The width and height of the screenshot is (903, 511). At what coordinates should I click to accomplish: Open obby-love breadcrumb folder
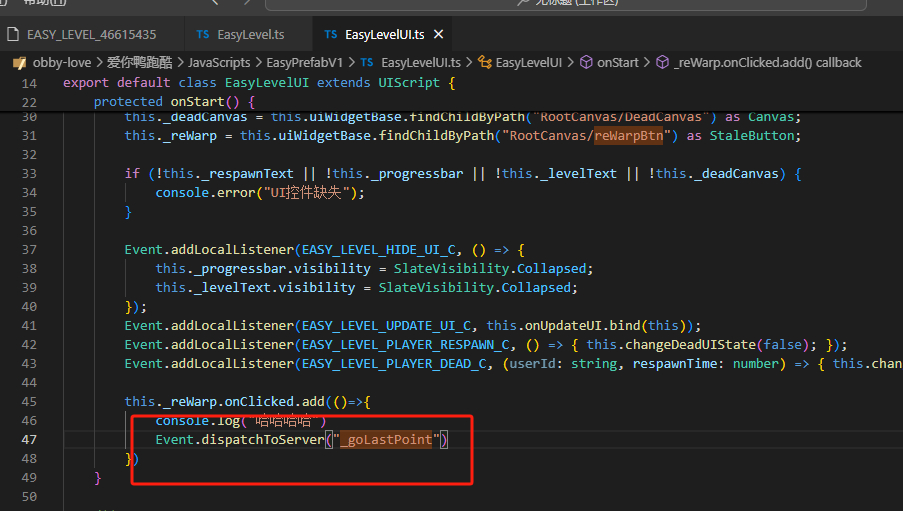tap(62, 62)
